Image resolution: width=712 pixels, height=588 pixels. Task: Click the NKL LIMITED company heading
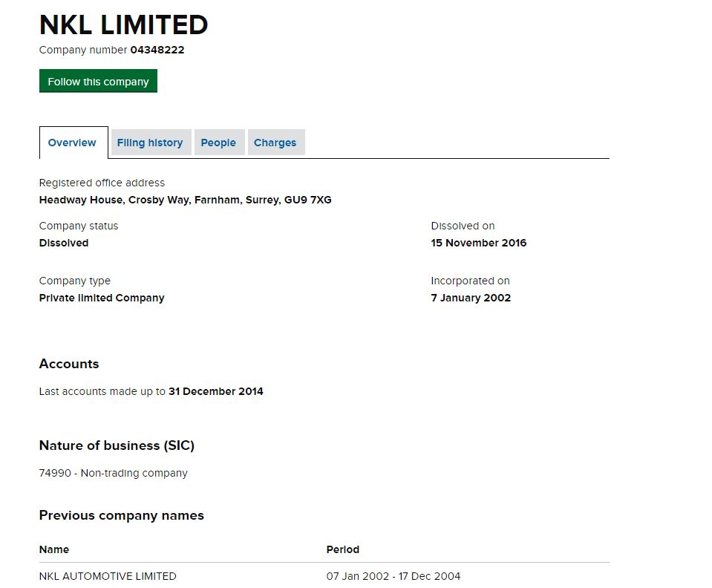point(123,25)
